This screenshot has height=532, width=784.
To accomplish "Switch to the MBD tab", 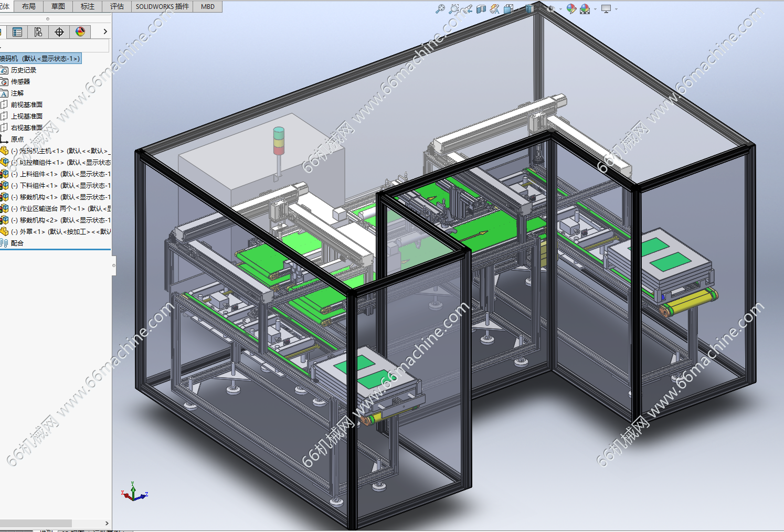I will point(208,6).
